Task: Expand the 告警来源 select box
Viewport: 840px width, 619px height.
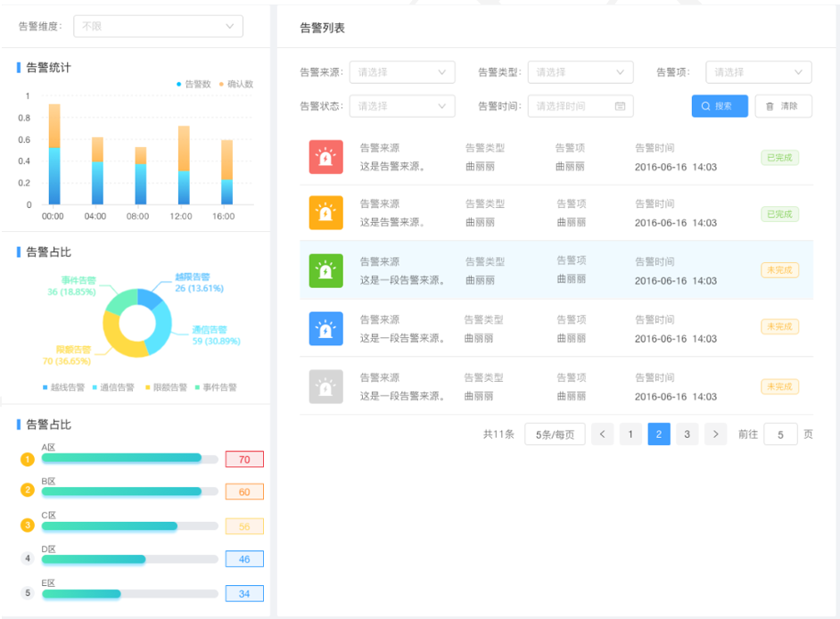Action: coord(401,72)
